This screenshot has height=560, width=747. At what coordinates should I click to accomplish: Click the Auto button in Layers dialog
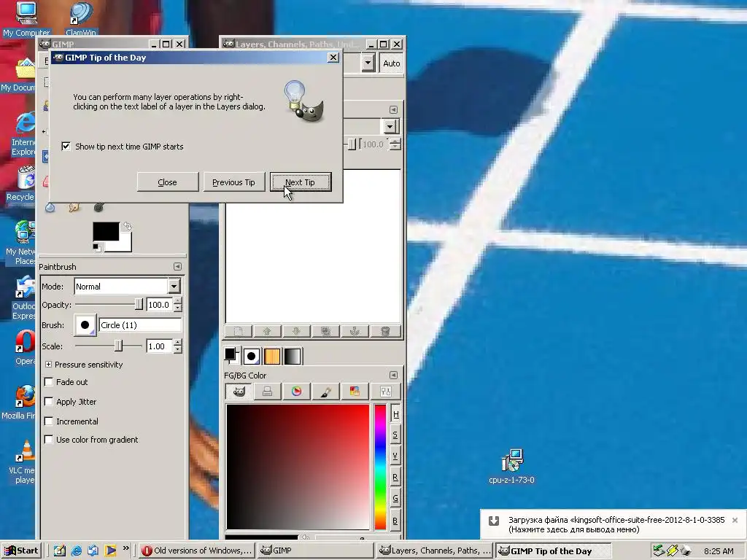pos(392,63)
